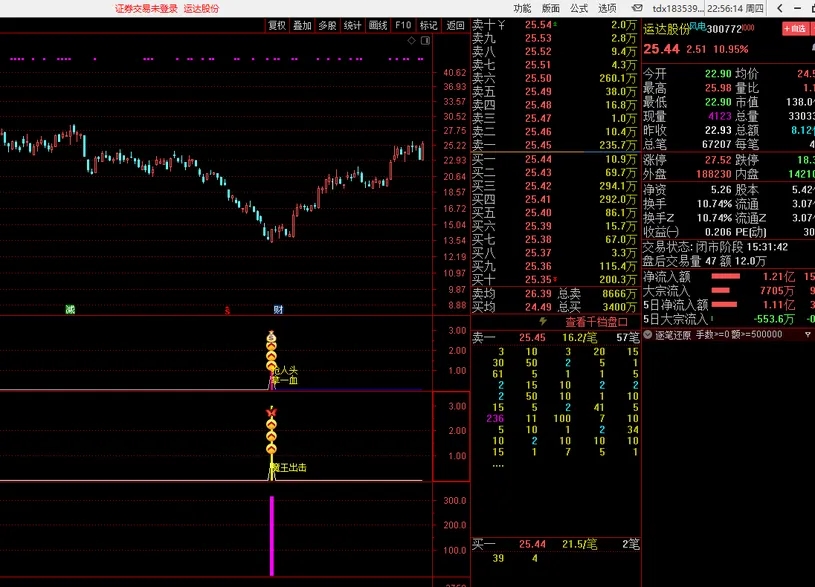
Task: Click the 返回 toolbar item
Action: (x=455, y=25)
